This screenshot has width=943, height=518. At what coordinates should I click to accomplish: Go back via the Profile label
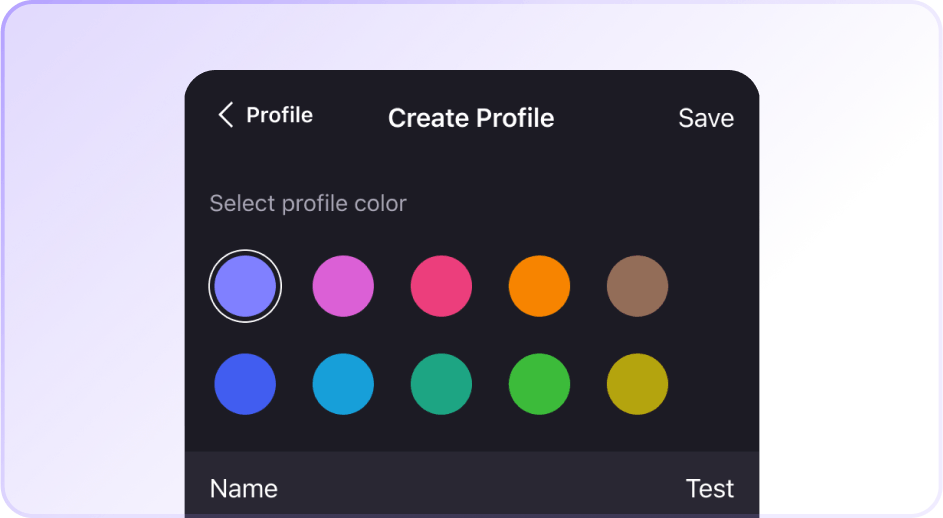pos(279,115)
